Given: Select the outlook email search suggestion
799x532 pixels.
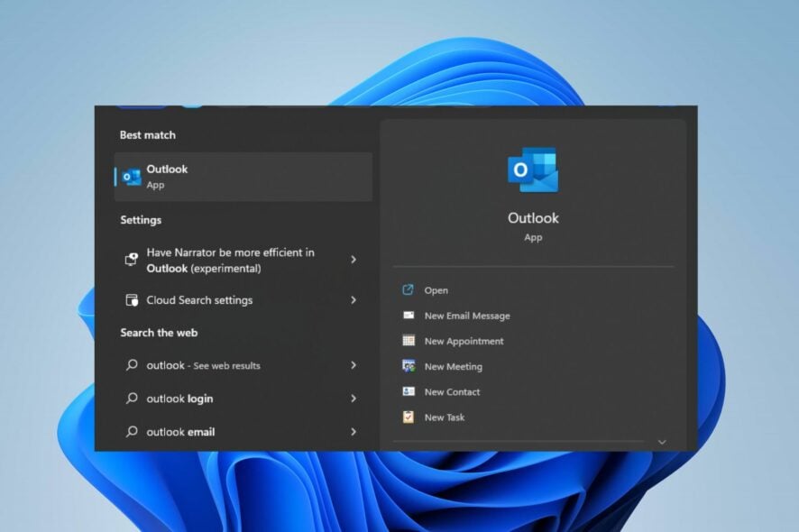Looking at the screenshot, I should coord(181,432).
